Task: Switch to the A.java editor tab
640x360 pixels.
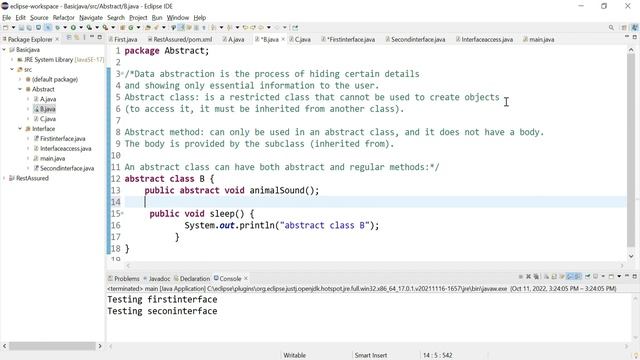Action: 233,39
